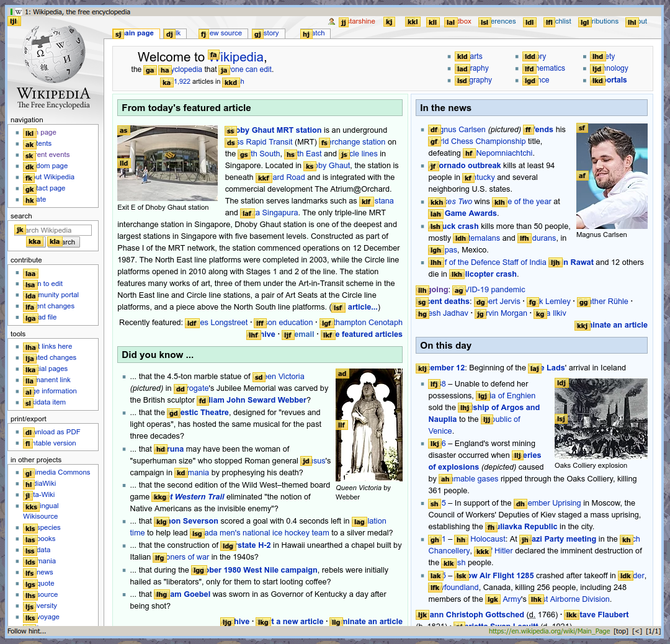Open the Permanent link tool
The width and height of the screenshot is (670, 644).
[47, 380]
